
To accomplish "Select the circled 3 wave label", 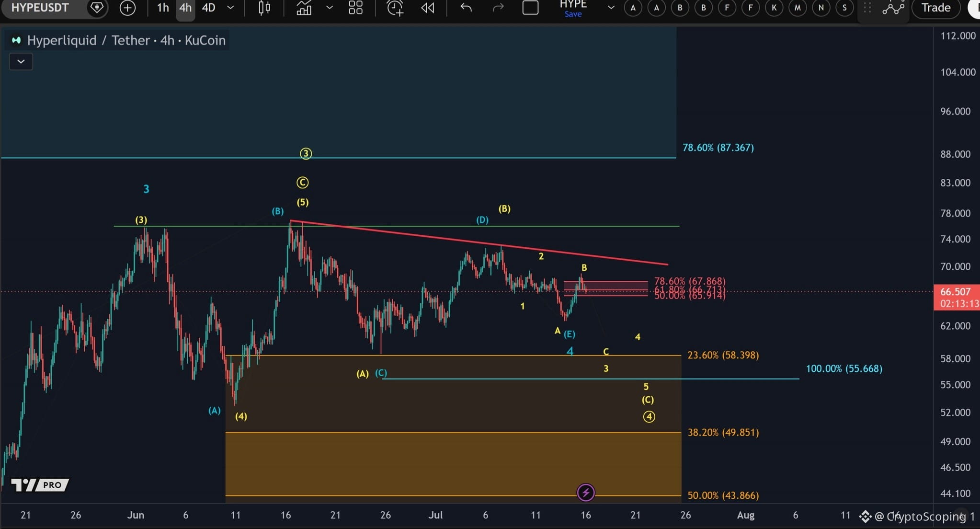I will point(306,154).
